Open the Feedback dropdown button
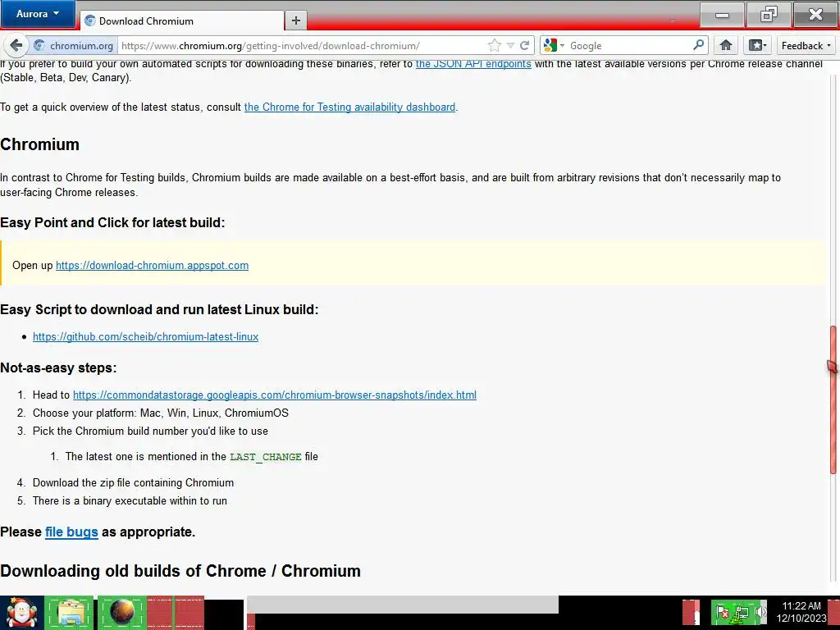840x630 pixels. point(806,46)
